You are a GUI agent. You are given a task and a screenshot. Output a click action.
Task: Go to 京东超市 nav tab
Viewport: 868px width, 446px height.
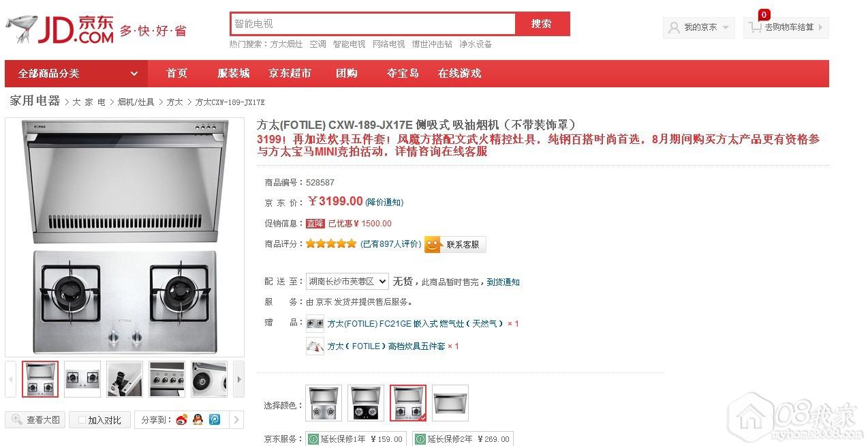tap(290, 74)
